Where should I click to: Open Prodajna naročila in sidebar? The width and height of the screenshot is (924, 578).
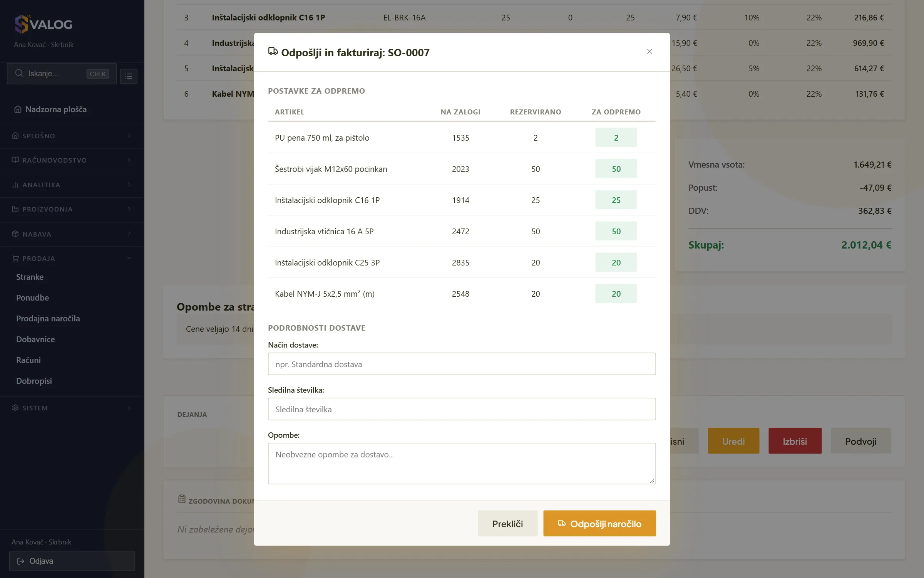click(48, 318)
